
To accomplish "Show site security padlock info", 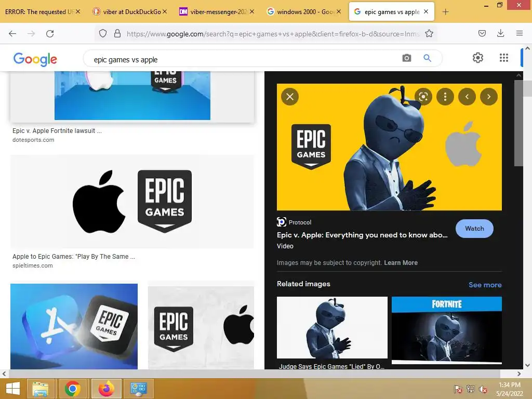I will coord(117,34).
